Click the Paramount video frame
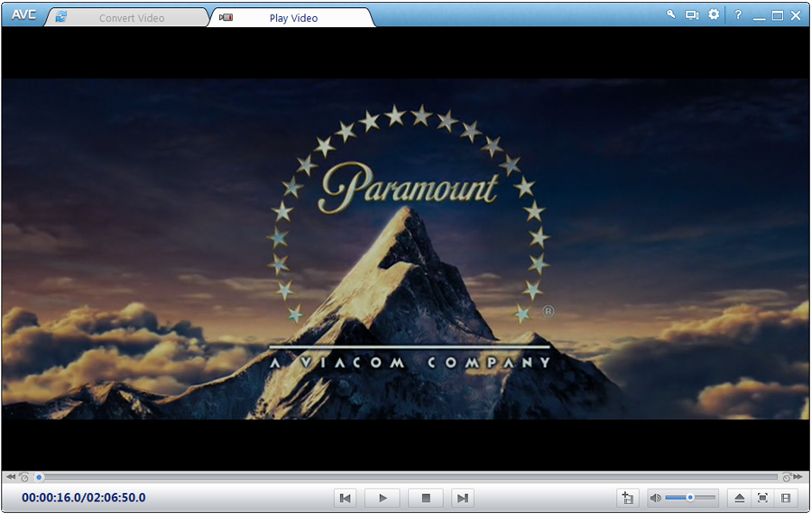The image size is (812, 514). pyautogui.click(x=405, y=249)
